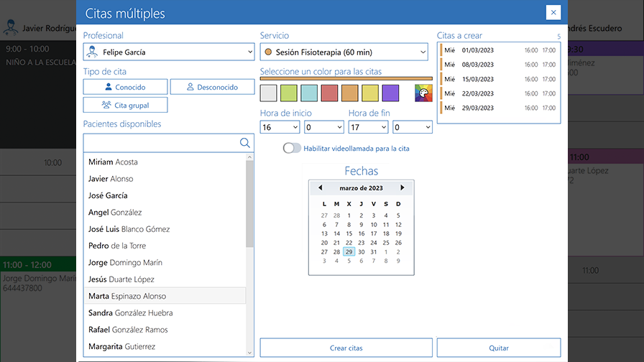Click the magnifying glass search icon
The width and height of the screenshot is (644, 362).
(244, 143)
